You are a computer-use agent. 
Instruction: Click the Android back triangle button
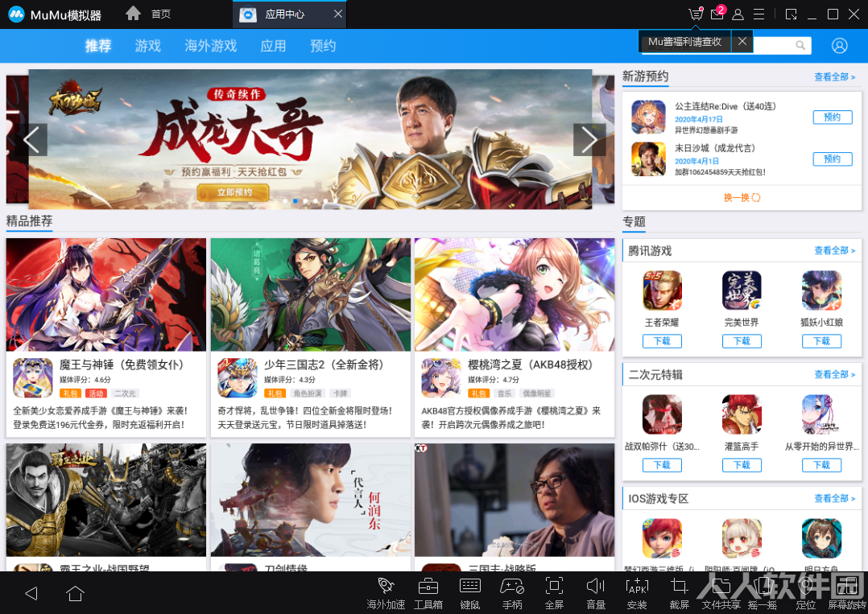tap(31, 594)
